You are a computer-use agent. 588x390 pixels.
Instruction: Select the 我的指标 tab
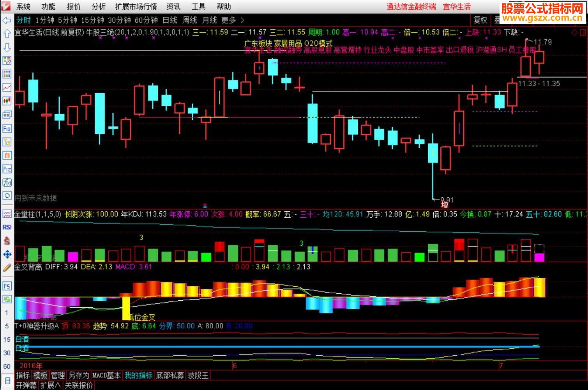click(x=138, y=376)
